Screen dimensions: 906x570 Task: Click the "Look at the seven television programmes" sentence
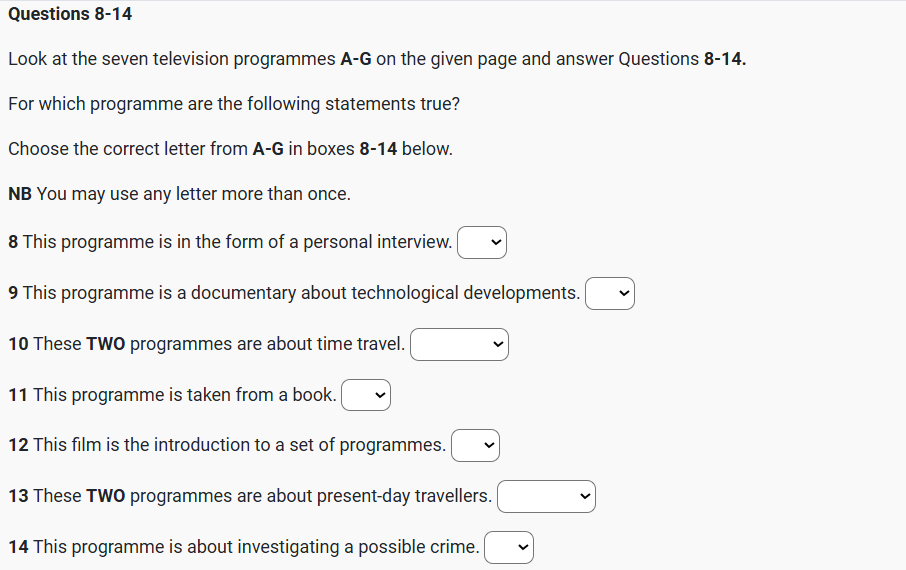point(377,59)
